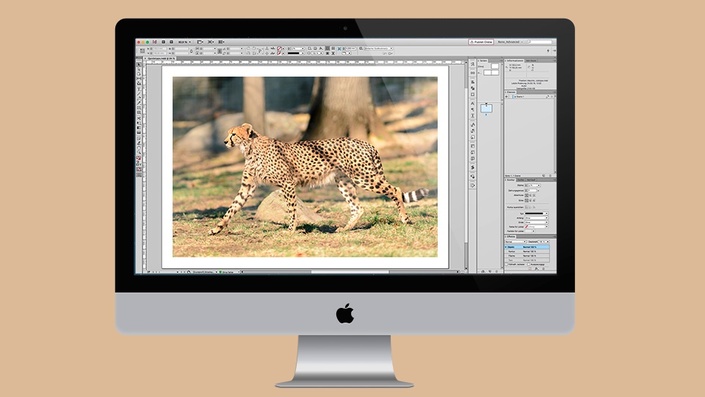Select the Selection tool in the toolbox
The width and height of the screenshot is (705, 397).
(139, 65)
